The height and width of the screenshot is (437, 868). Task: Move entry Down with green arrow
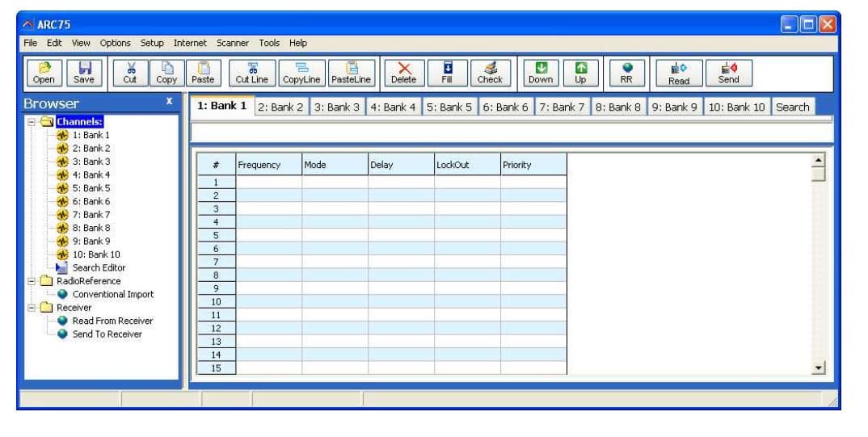[541, 73]
